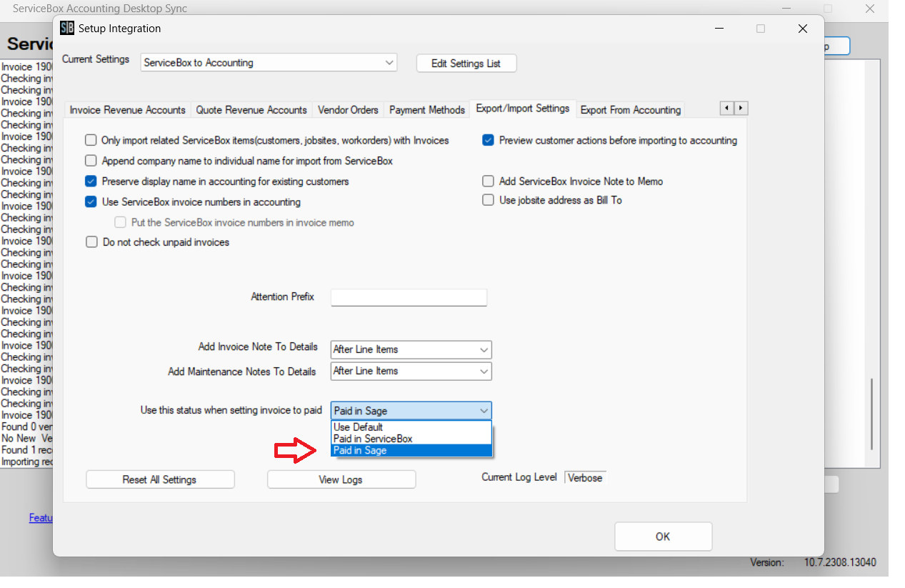905x588 pixels.
Task: Confirm with the OK button
Action: [663, 537]
